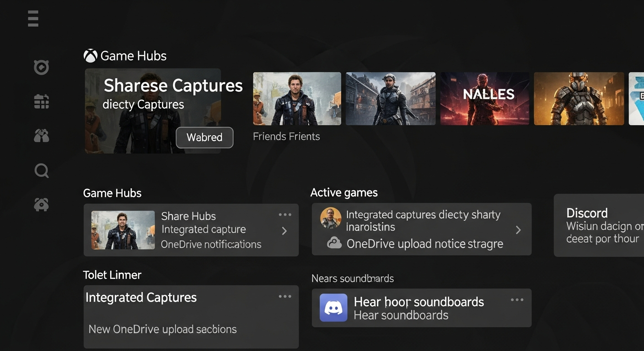This screenshot has height=351, width=644.
Task: Click the Discord logo icon
Action: [333, 308]
